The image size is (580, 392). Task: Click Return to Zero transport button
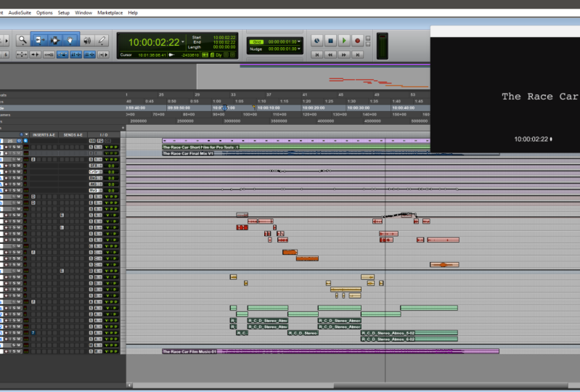coord(316,54)
